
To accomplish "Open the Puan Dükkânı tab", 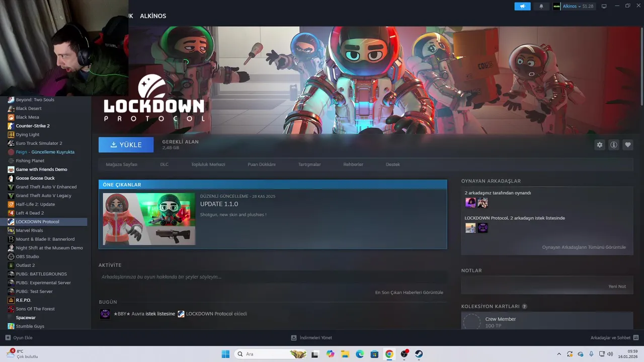I will (x=261, y=164).
